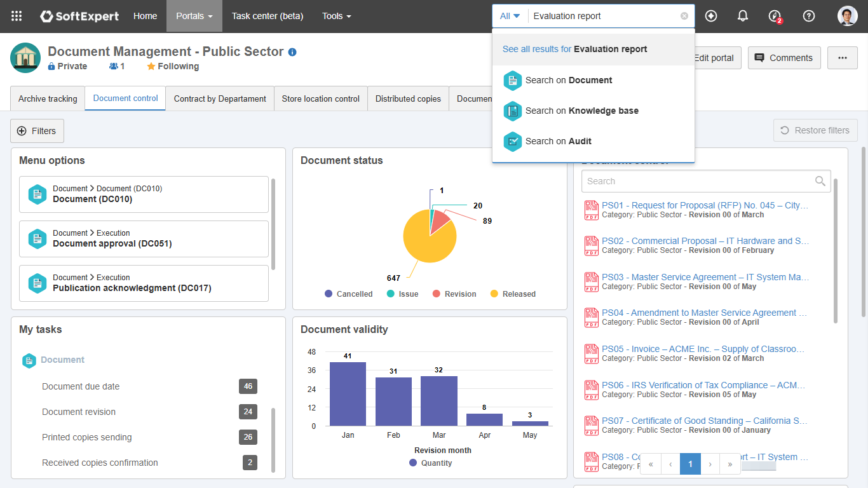Image resolution: width=868 pixels, height=488 pixels.
Task: Open PDF icon for PS01 document
Action: [591, 210]
